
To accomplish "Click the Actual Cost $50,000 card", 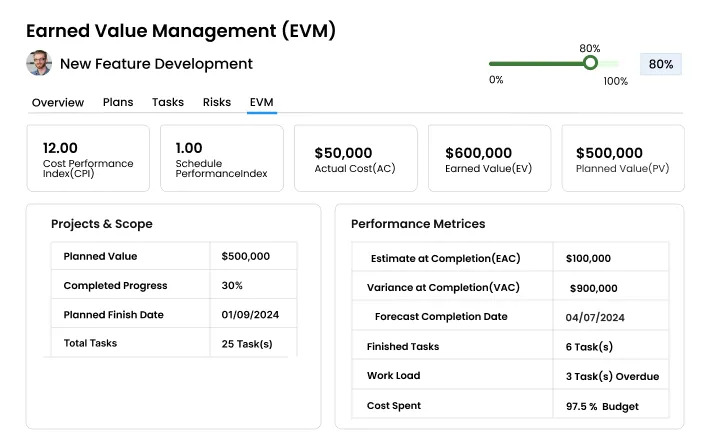I will point(355,158).
